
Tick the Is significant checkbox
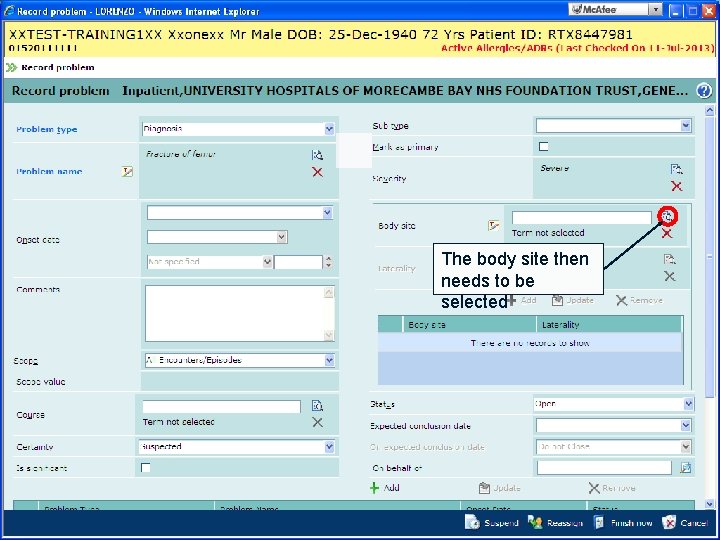[146, 467]
